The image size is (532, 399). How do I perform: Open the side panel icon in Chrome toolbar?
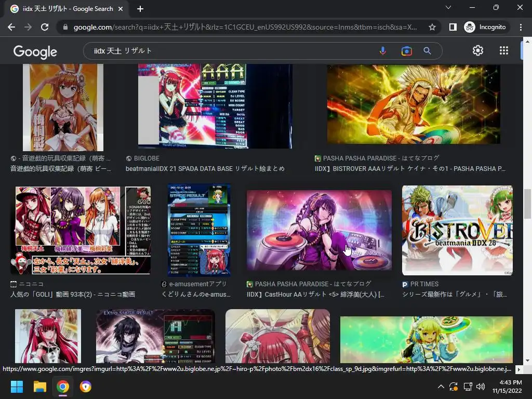tap(453, 27)
